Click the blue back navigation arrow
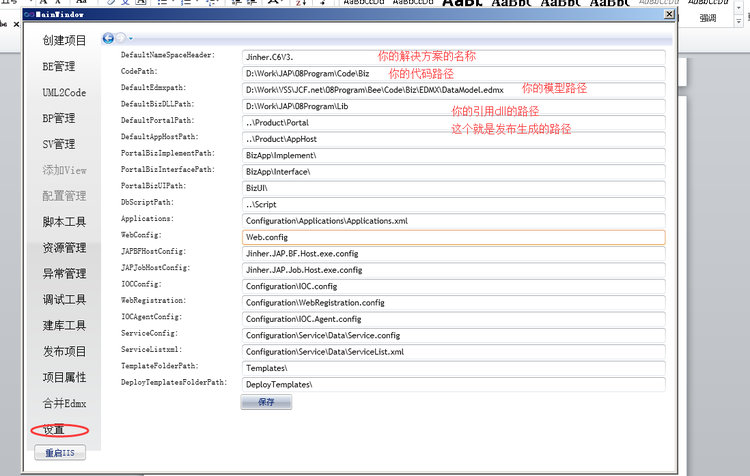Image resolution: width=750 pixels, height=476 pixels. click(x=108, y=38)
